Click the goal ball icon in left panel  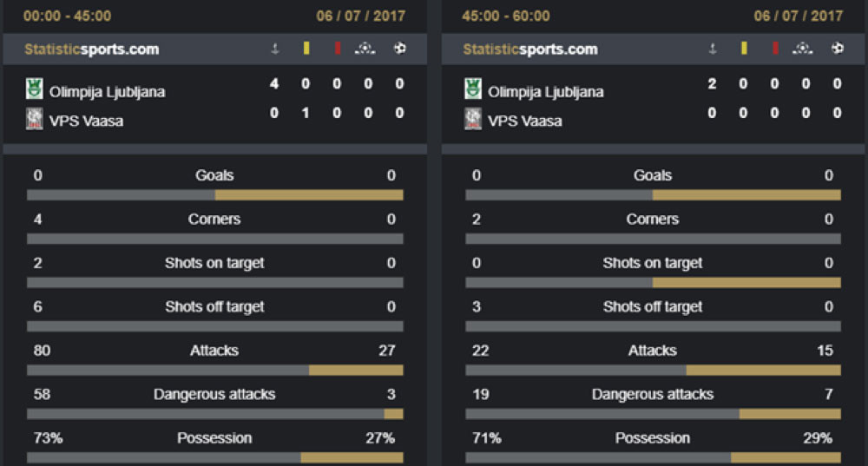pos(399,48)
